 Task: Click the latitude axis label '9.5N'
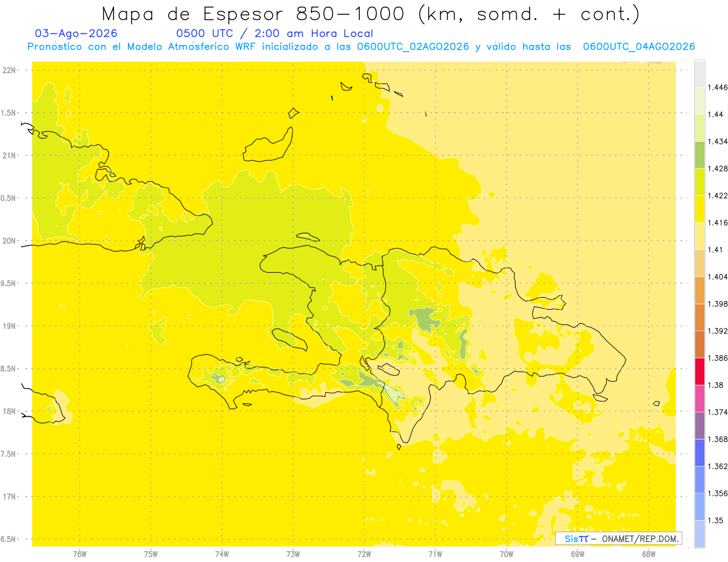pos(8,283)
